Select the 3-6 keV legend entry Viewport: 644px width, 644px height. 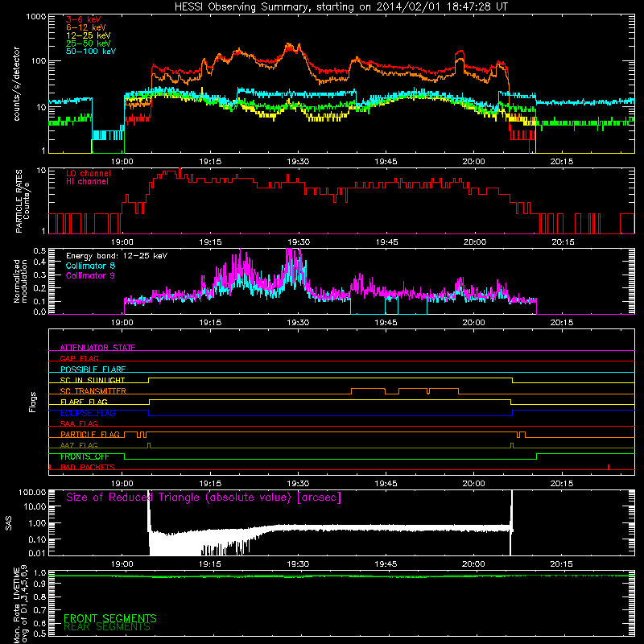click(x=84, y=19)
